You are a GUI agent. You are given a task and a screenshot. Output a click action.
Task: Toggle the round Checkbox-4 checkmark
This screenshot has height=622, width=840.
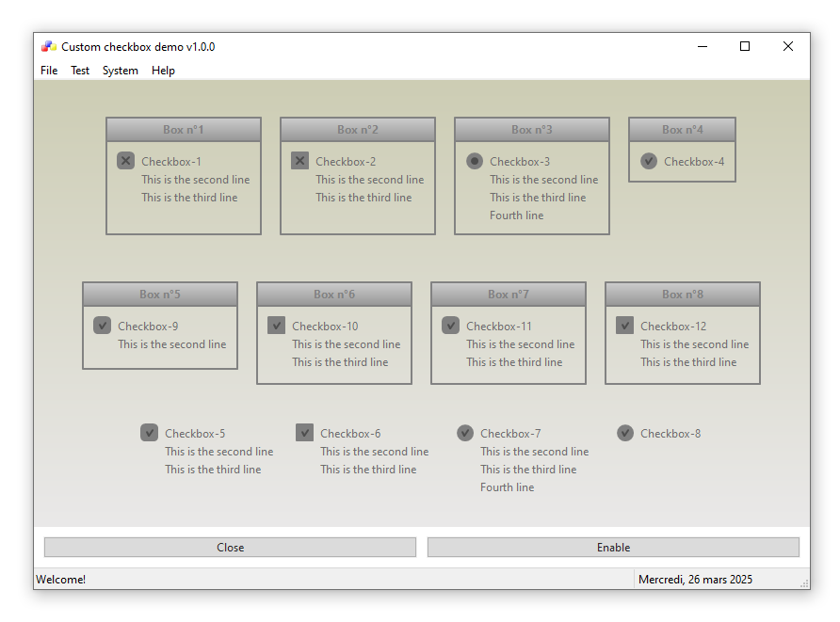pos(649,161)
